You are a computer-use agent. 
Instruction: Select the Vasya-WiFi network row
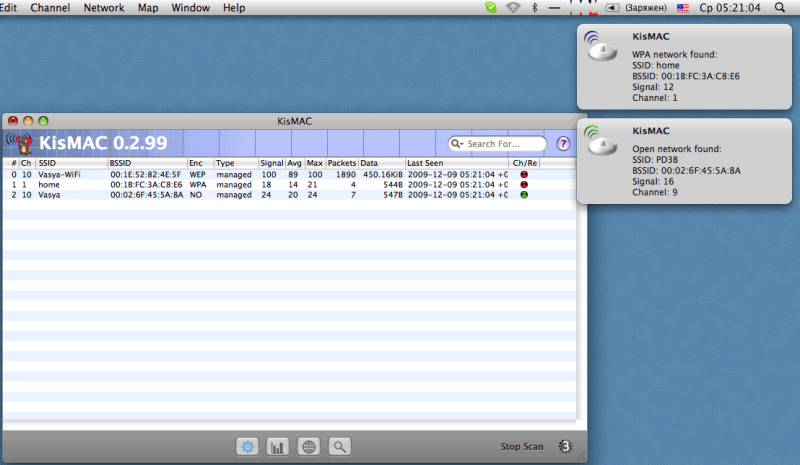[x=289, y=175]
